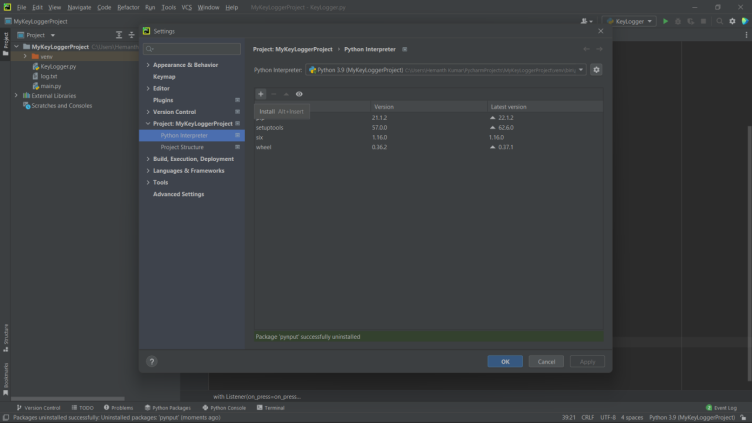Open Advanced Settings page
The width and height of the screenshot is (753, 424).
(x=178, y=194)
